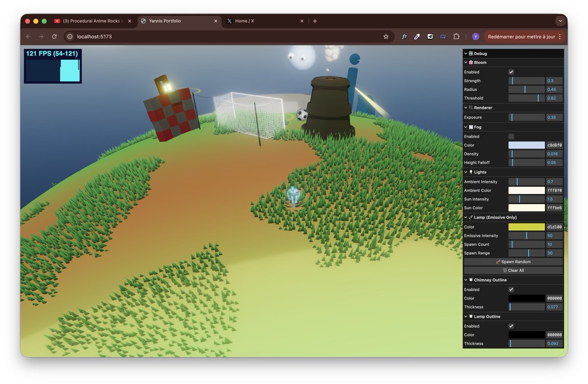Open the purple Y profile avatar
This screenshot has height=384, width=588.
coord(475,37)
